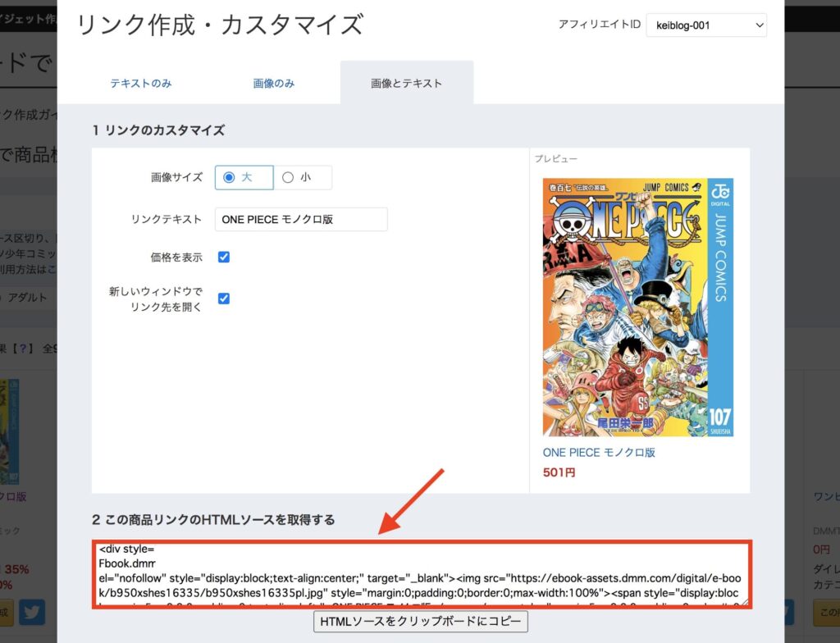This screenshot has height=643, width=840.
Task: Select the 小 image size radio button
Action: pyautogui.click(x=288, y=177)
